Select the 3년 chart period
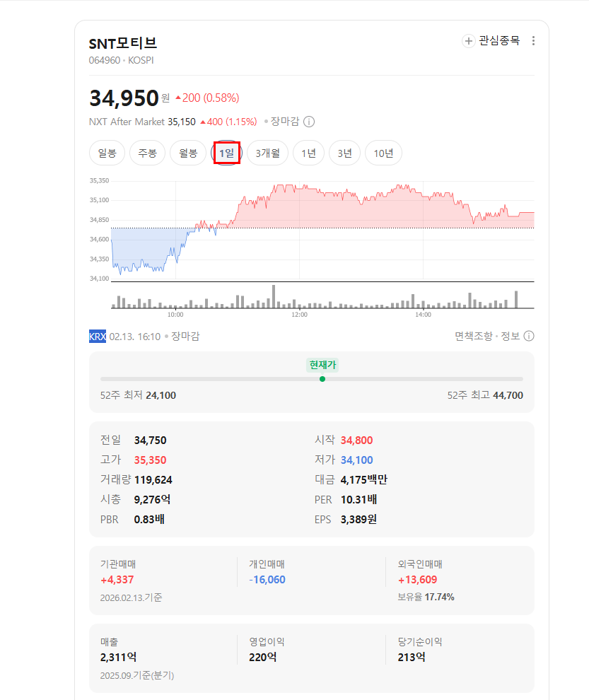Screen dimensions: 589x700 (345, 153)
